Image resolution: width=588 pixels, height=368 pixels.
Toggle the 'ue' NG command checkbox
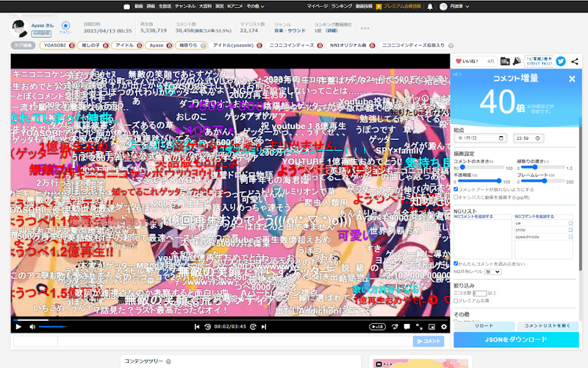570,223
